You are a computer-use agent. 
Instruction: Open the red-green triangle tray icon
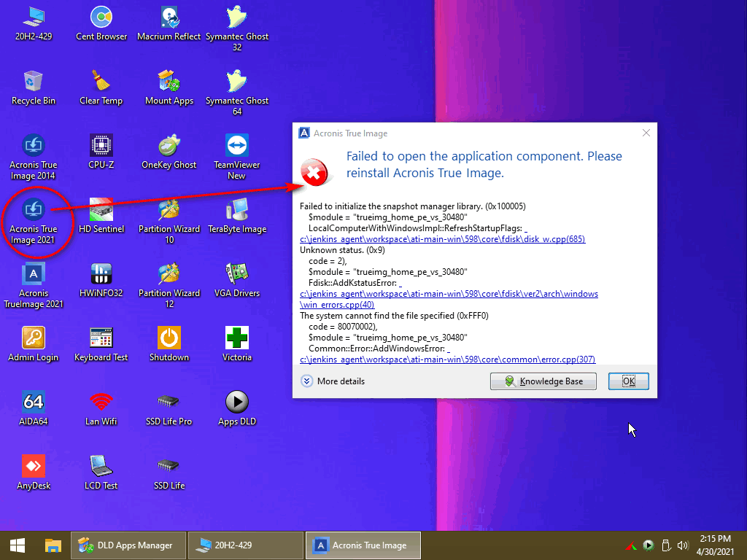(x=631, y=545)
